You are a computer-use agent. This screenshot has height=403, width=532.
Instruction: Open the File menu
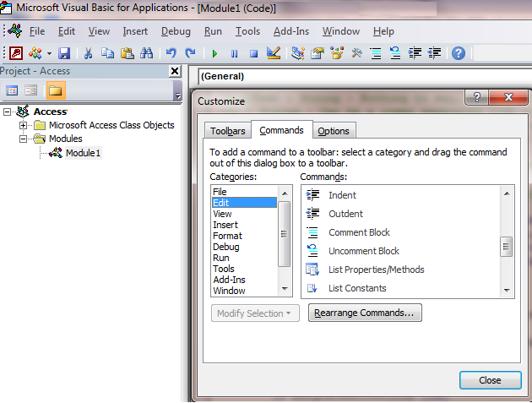pos(37,31)
